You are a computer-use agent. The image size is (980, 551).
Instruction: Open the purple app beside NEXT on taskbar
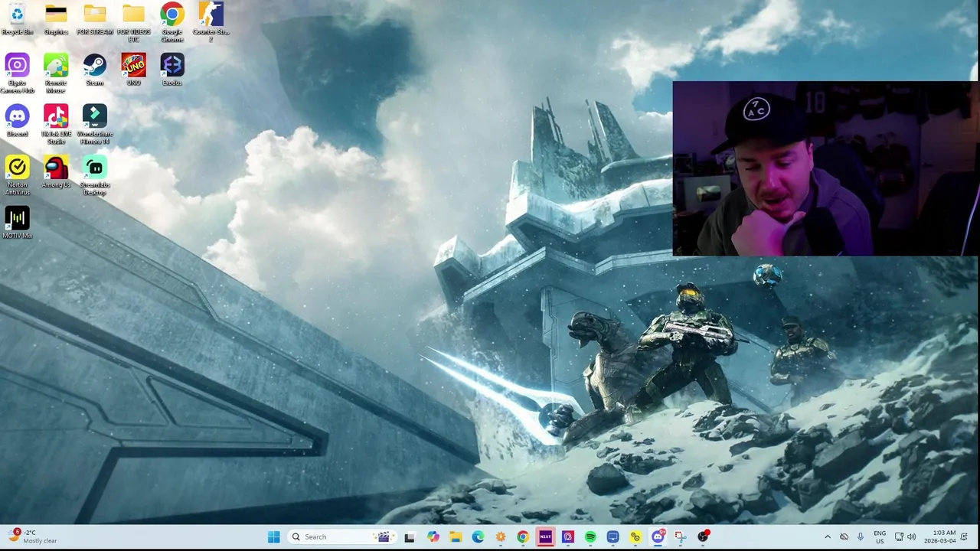point(568,537)
